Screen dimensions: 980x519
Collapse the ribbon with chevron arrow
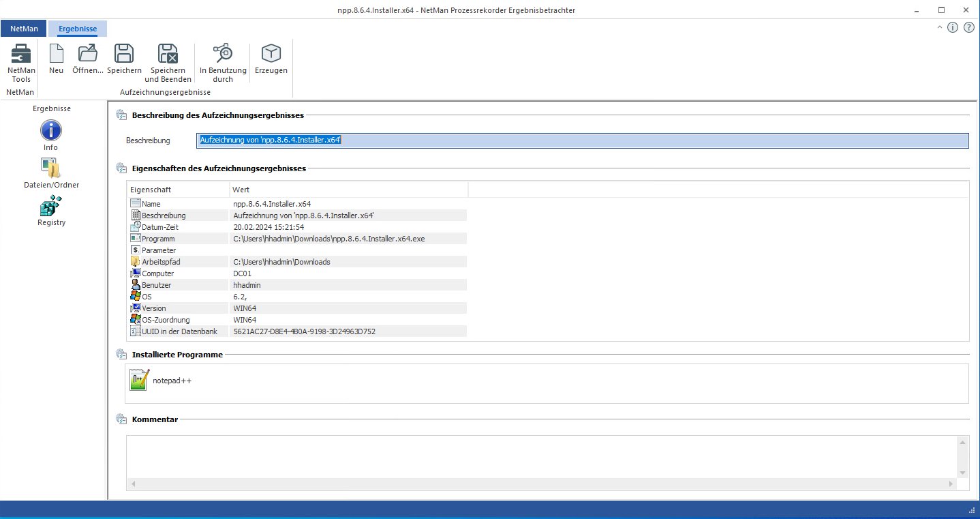tap(940, 27)
